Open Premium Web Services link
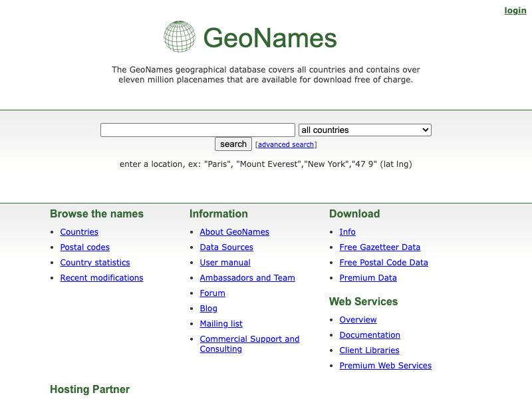This screenshot has height=399, width=532. pos(386,365)
